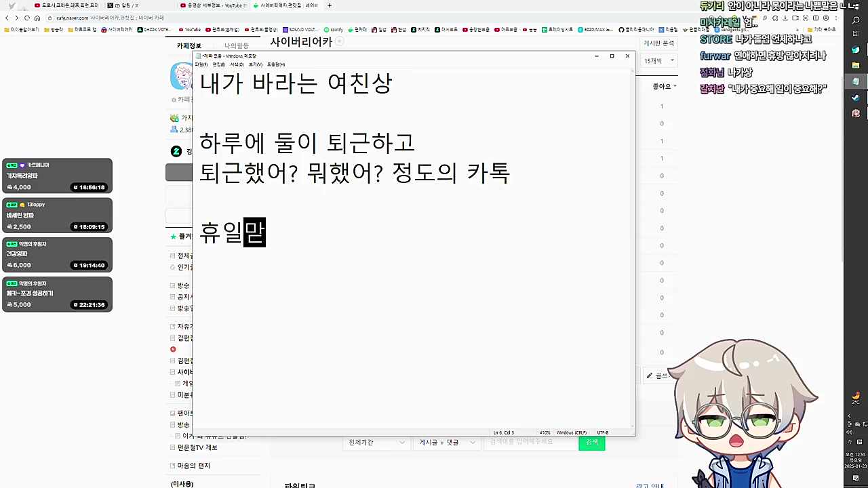Image resolution: width=868 pixels, height=488 pixels.
Task: Click the 메가-포경 성공하기 mission card
Action: 57,294
